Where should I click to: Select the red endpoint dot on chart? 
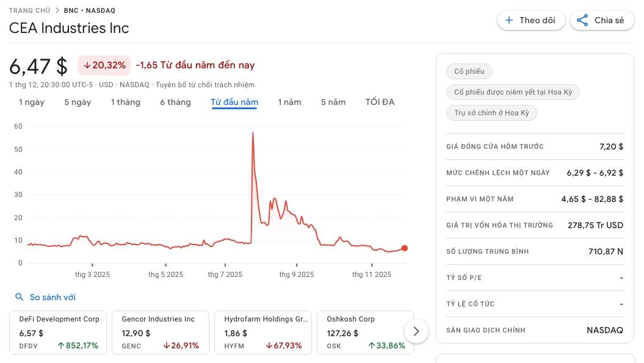404,248
